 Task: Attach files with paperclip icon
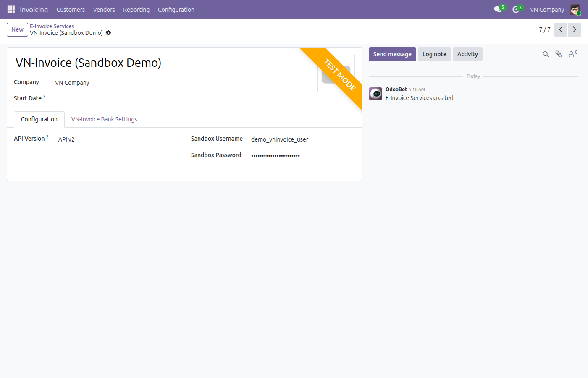click(x=559, y=54)
